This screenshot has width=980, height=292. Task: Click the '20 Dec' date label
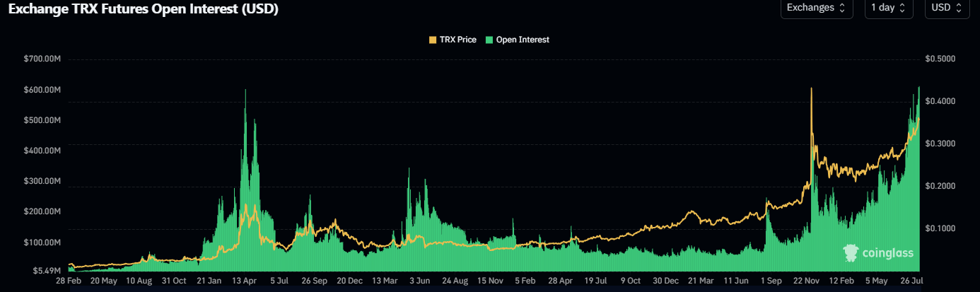click(x=351, y=281)
